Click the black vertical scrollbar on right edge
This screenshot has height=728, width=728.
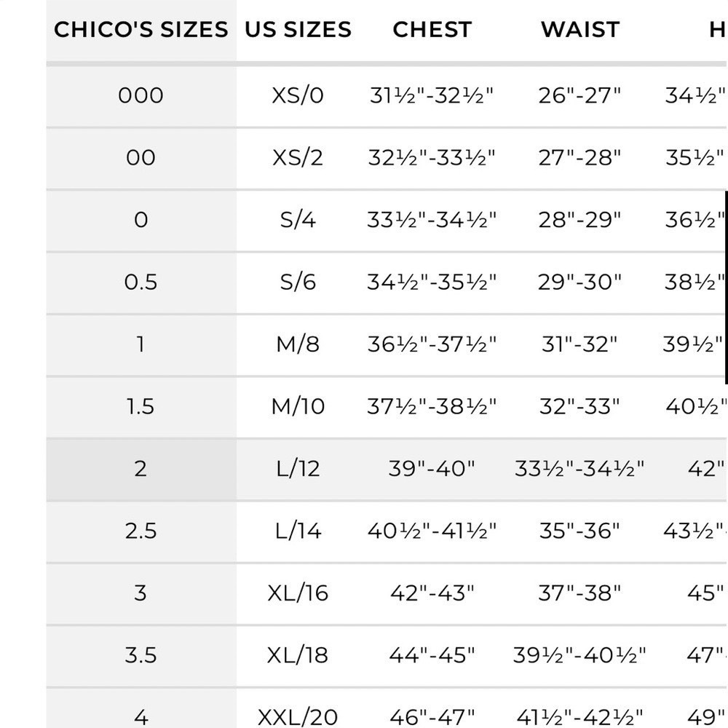[x=726, y=287]
